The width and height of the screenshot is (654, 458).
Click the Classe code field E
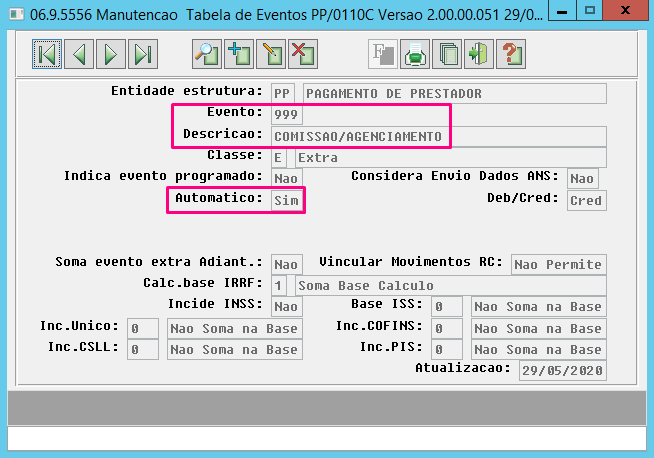point(279,158)
